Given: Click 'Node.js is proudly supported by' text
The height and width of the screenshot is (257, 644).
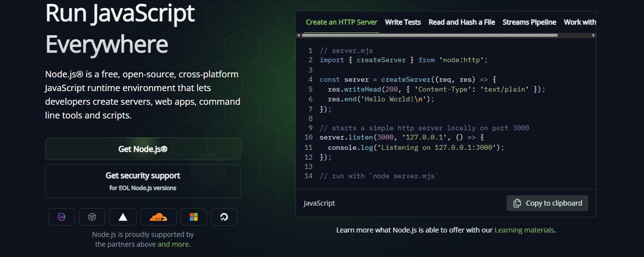Looking at the screenshot, I should click(x=143, y=234).
